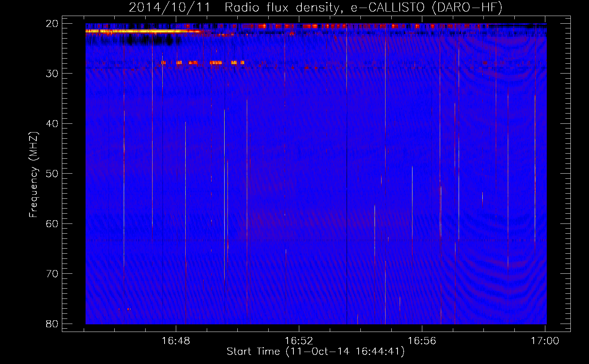Click the 16:52 time tick label
This screenshot has width=589, height=364.
tap(299, 341)
